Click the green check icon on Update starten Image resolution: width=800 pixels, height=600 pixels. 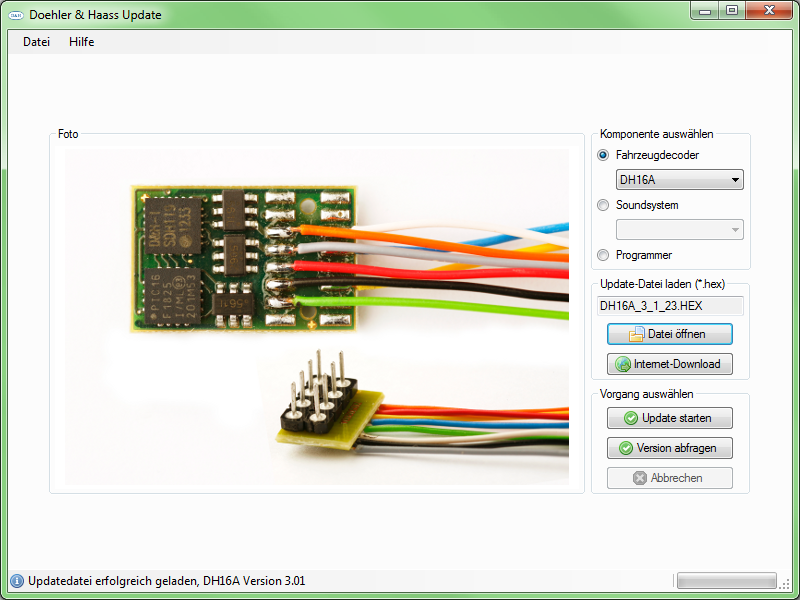point(631,418)
